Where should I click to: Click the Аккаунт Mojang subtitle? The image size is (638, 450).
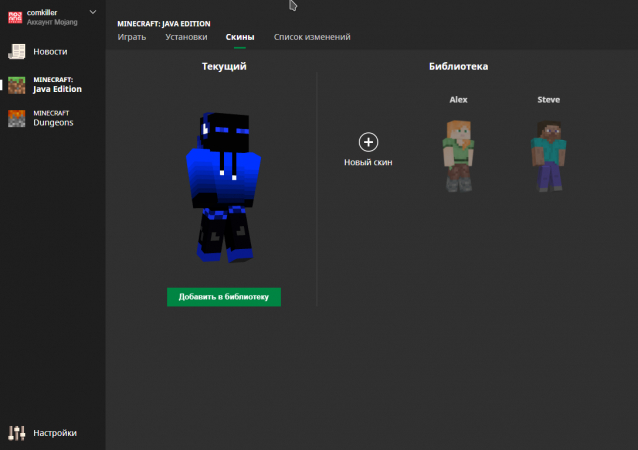[x=52, y=22]
